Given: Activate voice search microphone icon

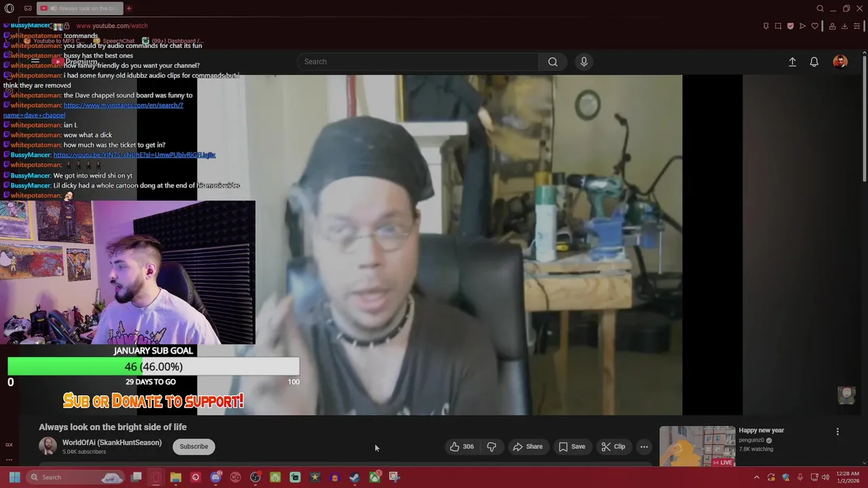Looking at the screenshot, I should [584, 62].
